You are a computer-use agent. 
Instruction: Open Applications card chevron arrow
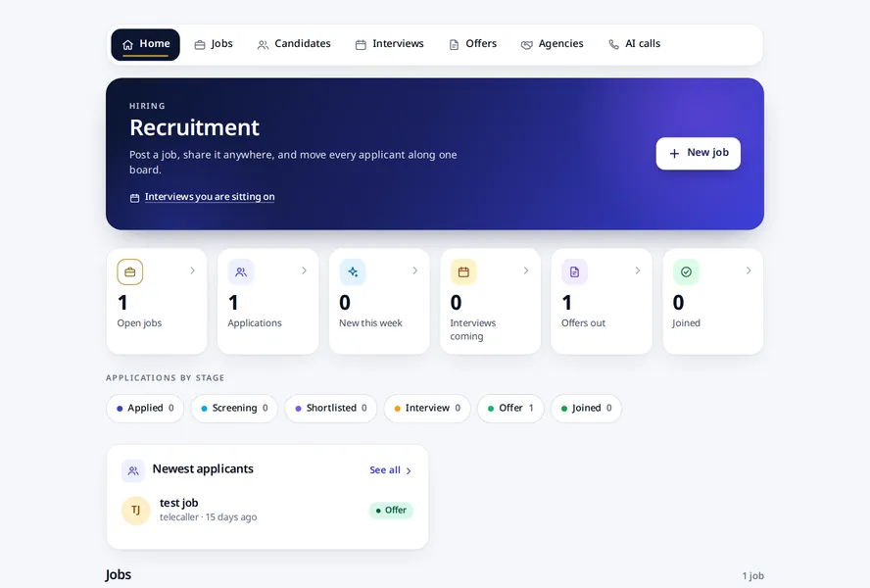[304, 270]
